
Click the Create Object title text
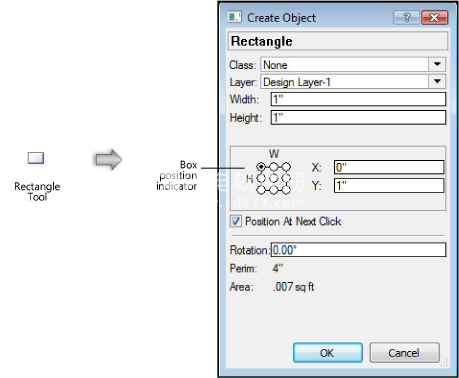(x=281, y=18)
